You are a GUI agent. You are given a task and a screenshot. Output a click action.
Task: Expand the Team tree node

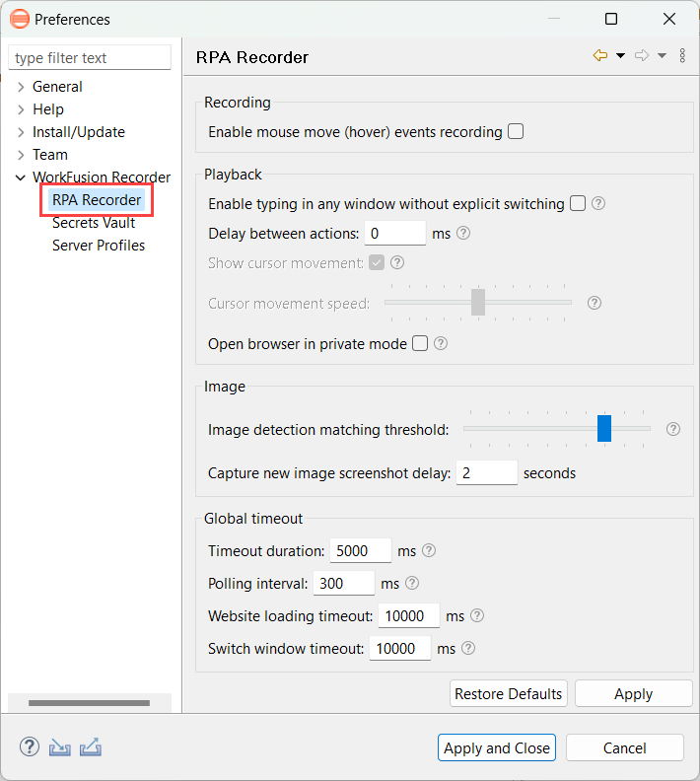(x=21, y=155)
